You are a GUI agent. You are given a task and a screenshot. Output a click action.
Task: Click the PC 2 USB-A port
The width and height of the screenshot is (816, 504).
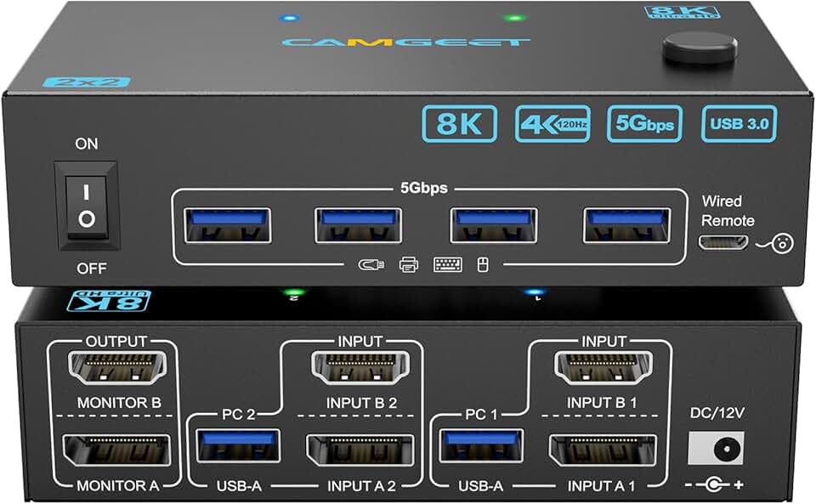click(x=238, y=445)
